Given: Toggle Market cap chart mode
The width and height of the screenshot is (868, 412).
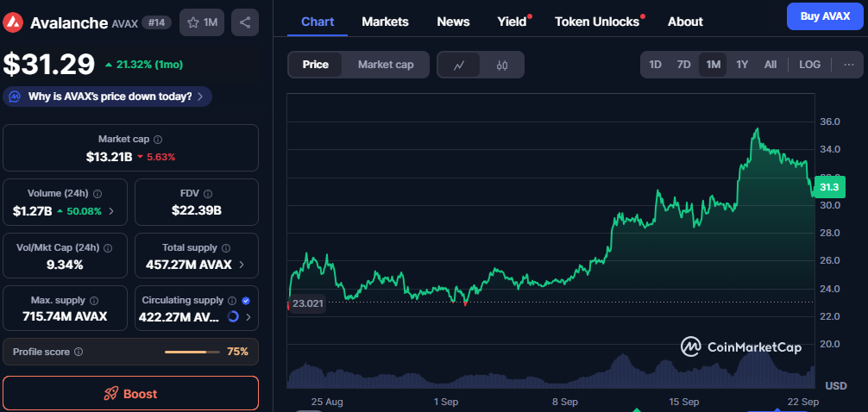Looking at the screenshot, I should (x=386, y=65).
